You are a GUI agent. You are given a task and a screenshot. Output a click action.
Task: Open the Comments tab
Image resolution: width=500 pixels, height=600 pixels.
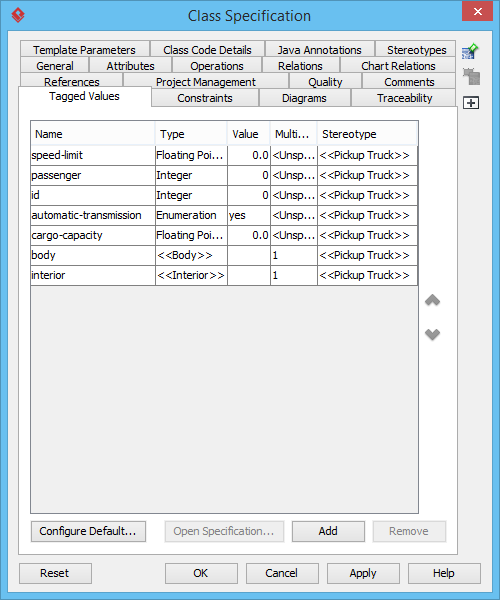click(x=409, y=82)
